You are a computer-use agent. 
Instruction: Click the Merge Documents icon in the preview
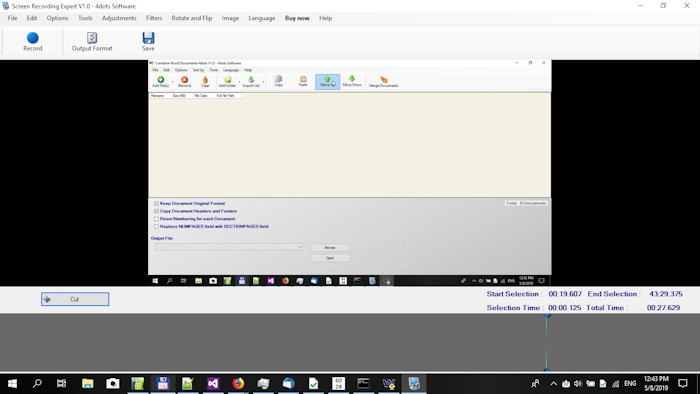coord(383,79)
